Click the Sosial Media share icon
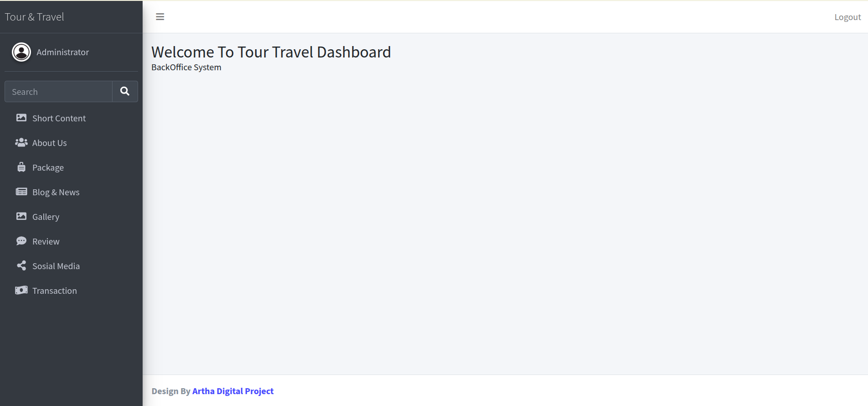 point(21,265)
